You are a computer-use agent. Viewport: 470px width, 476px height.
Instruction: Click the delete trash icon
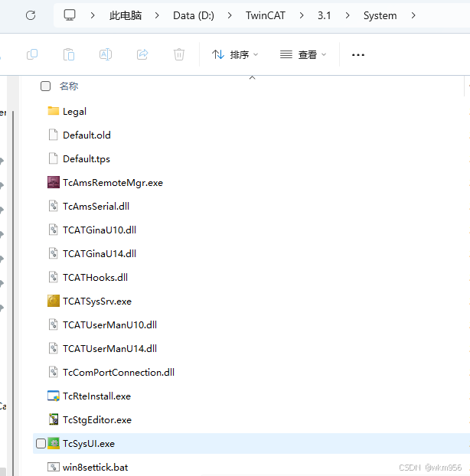point(179,54)
